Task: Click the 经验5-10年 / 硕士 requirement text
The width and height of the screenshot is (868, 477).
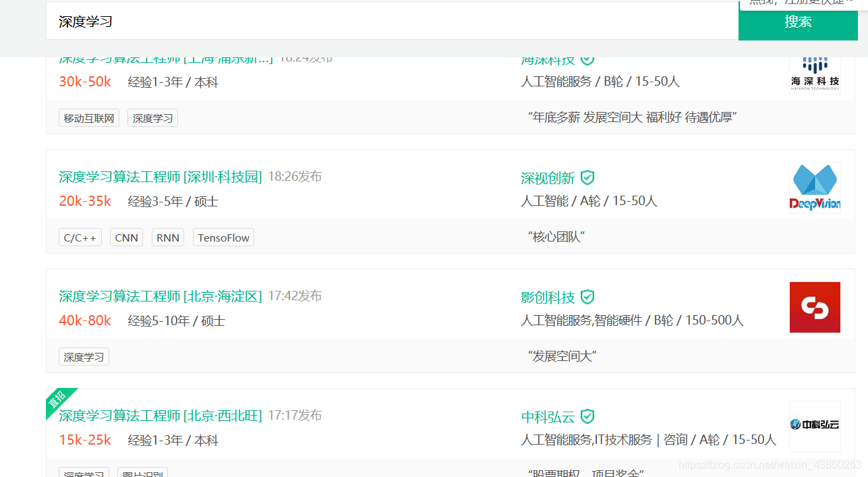Action: tap(177, 321)
